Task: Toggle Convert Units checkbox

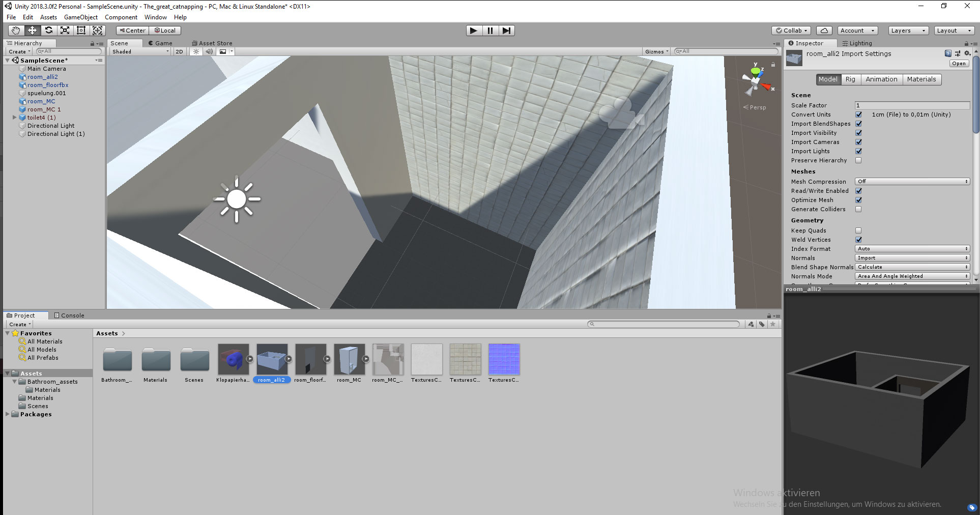Action: 858,115
